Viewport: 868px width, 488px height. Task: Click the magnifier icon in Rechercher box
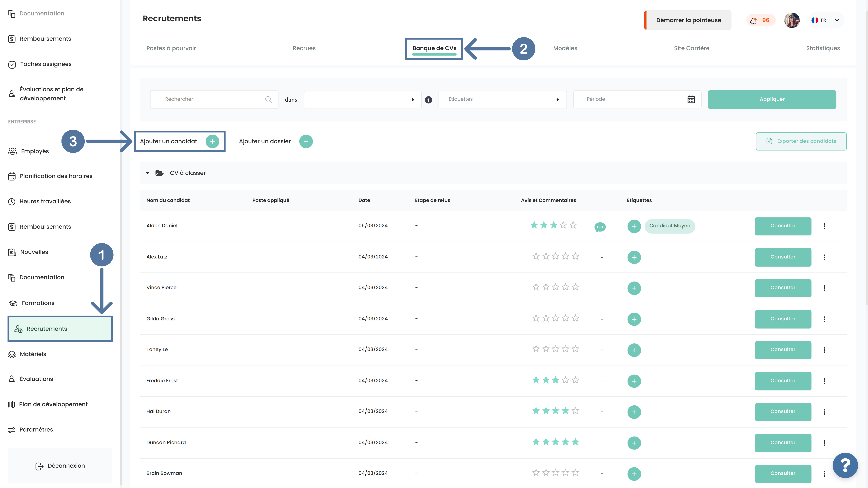[x=269, y=99]
